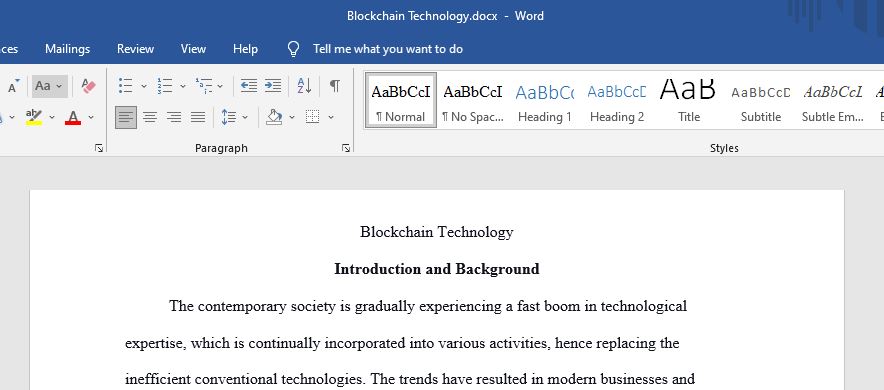
Task: Toggle Justify alignment
Action: [198, 117]
